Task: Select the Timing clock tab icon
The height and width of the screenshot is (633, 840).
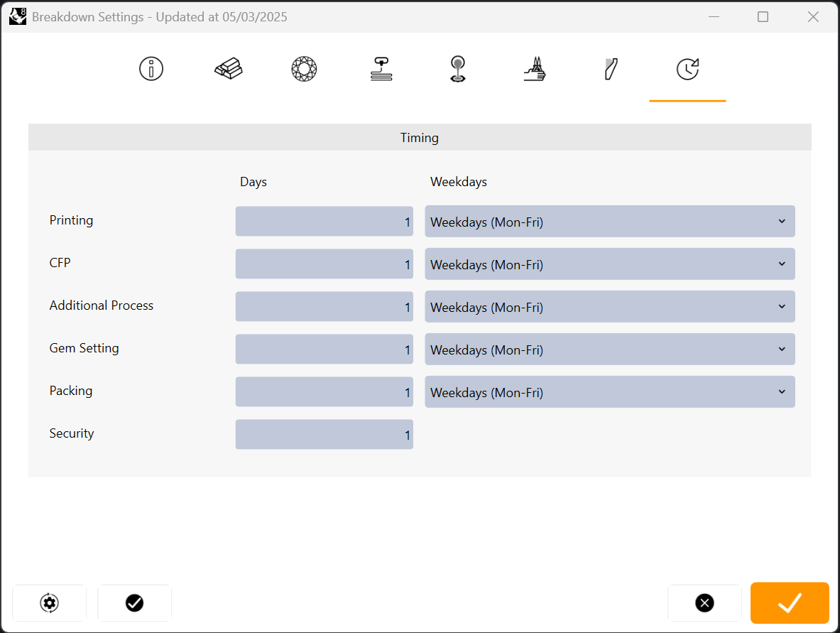Action: pos(688,69)
